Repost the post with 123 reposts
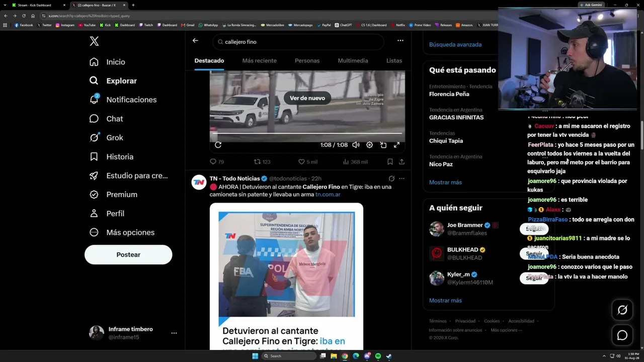 [x=262, y=162]
